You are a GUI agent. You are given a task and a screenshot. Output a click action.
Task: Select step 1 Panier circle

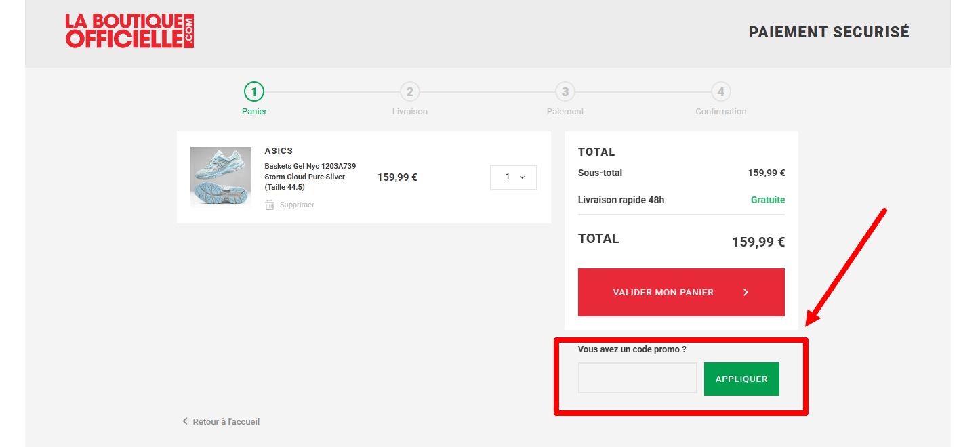coord(254,91)
